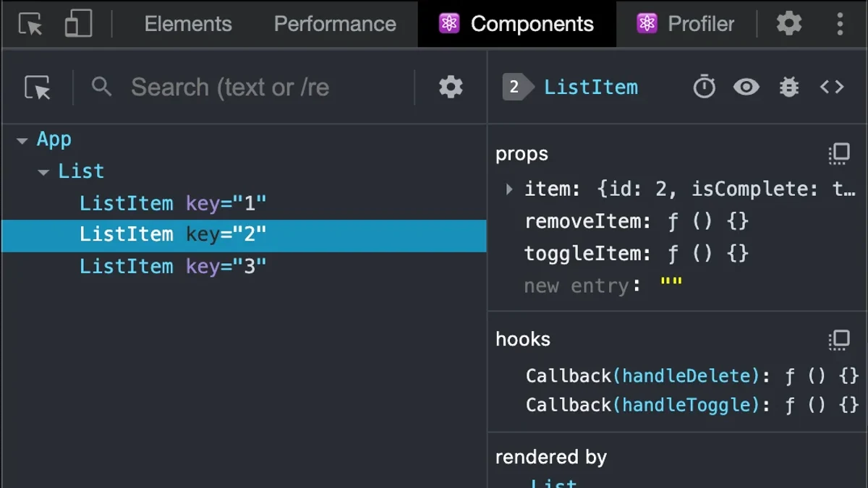The image size is (868, 488).
Task: Toggle the device toolbar icon
Action: [78, 24]
